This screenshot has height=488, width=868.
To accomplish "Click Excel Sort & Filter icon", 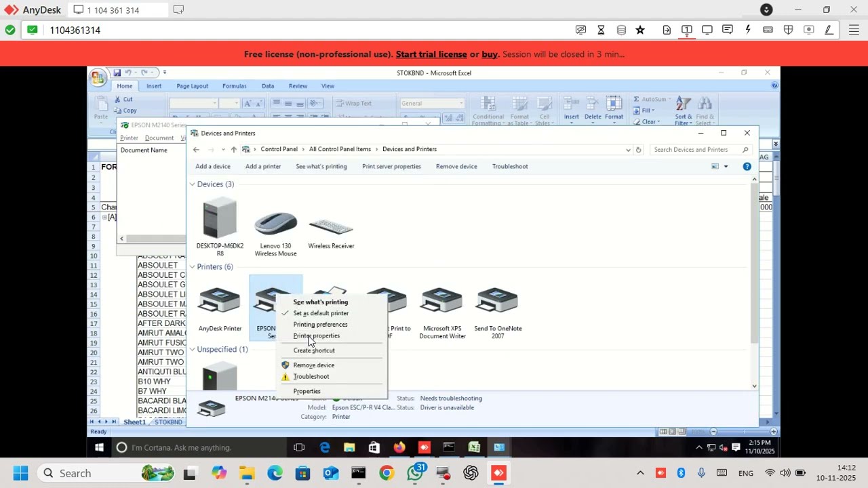I will 683,110.
